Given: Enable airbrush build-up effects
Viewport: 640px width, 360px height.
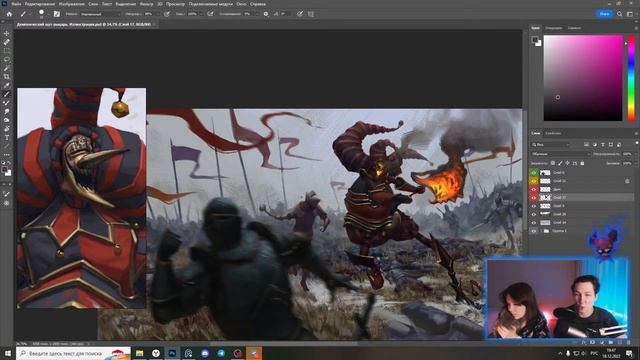Looking at the screenshot, I should 210,14.
